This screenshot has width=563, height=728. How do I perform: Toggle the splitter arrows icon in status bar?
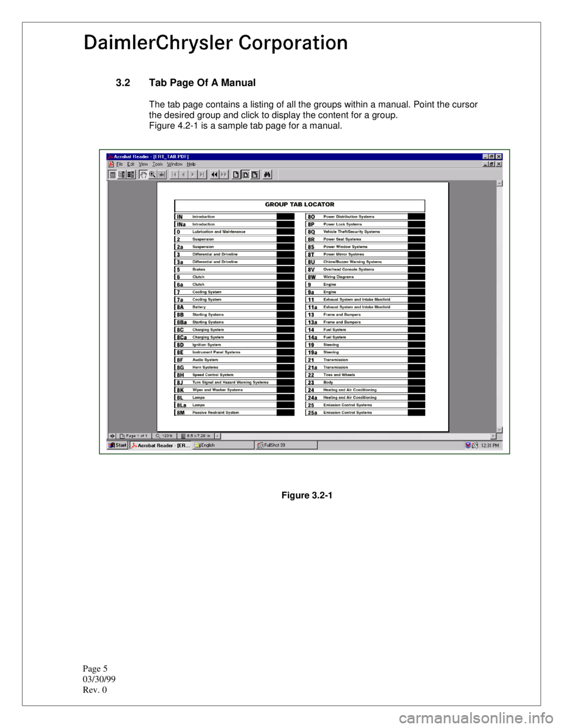[x=112, y=436]
